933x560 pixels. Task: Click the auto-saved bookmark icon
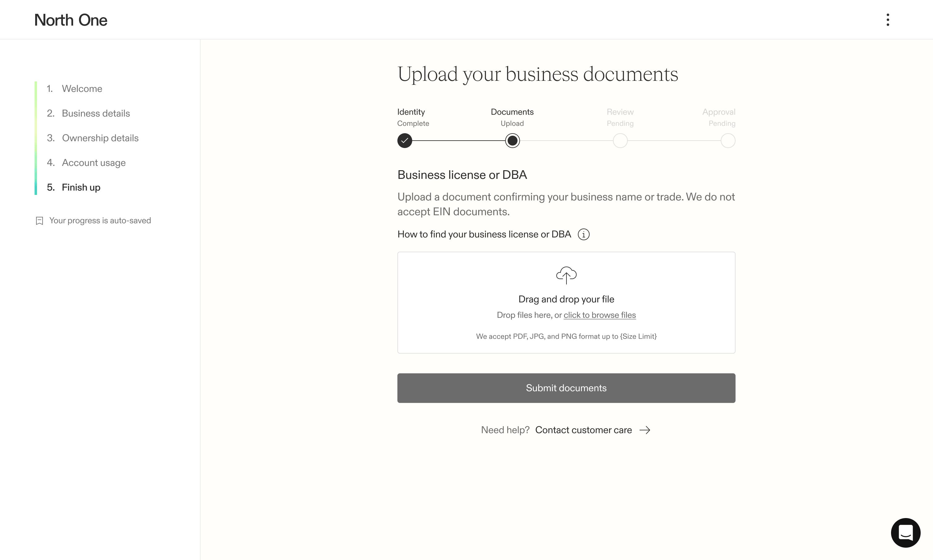pos(39,221)
